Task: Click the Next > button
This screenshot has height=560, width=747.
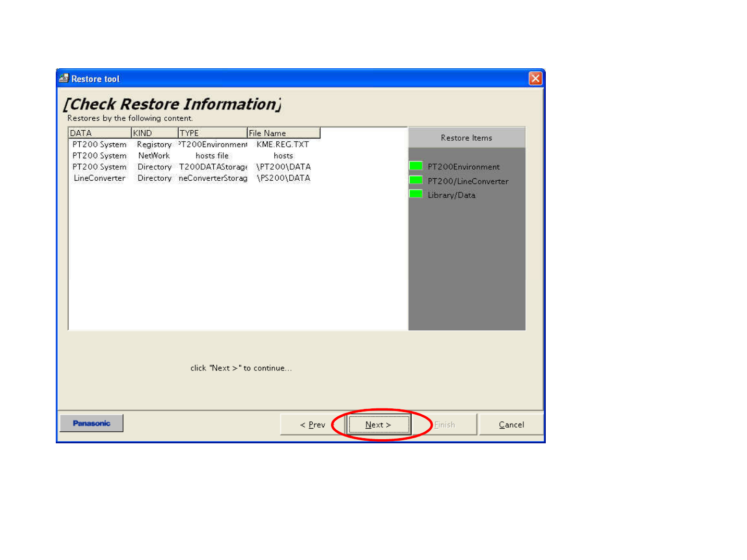Action: (379, 425)
